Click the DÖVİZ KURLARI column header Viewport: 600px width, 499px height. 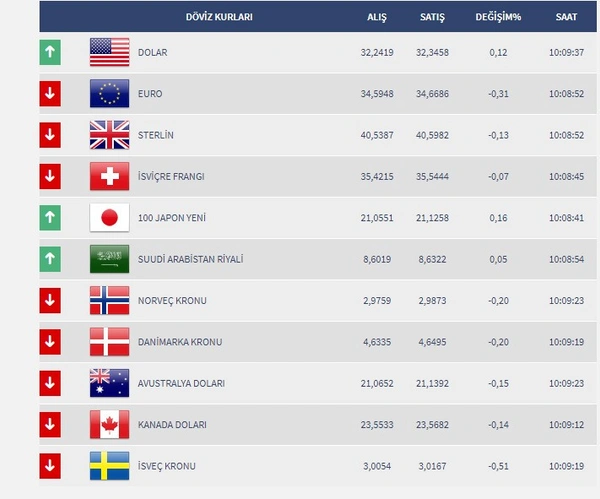click(x=219, y=17)
